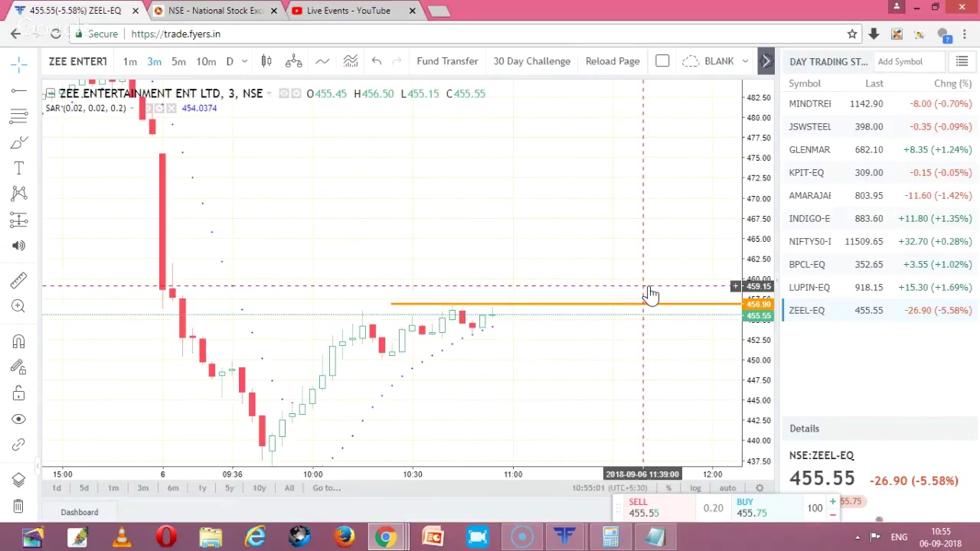Redo the chart action
The width and height of the screenshot is (980, 551).
[397, 61]
